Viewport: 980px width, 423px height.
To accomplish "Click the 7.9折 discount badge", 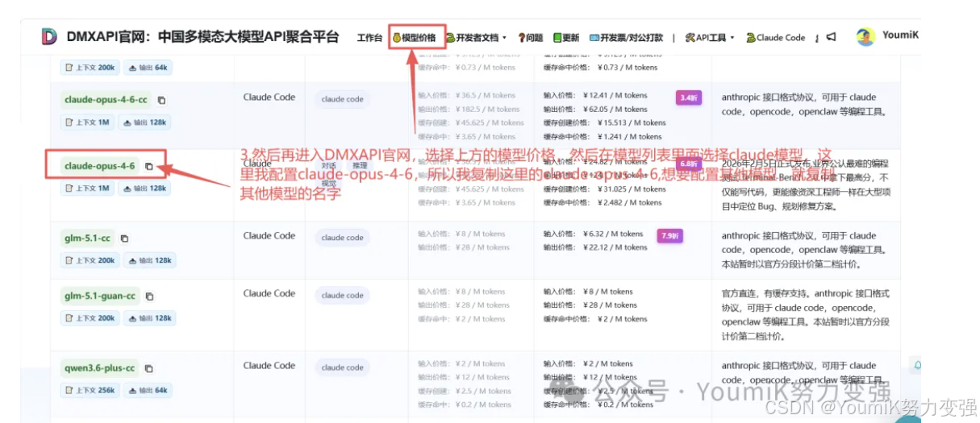I will click(x=669, y=237).
